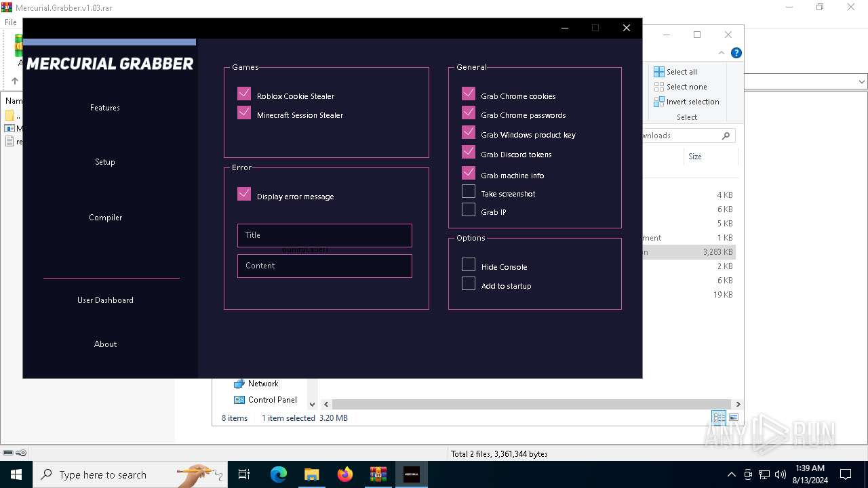Viewport: 868px width, 488px height.
Task: Enable the Add to startup option
Action: (x=469, y=283)
